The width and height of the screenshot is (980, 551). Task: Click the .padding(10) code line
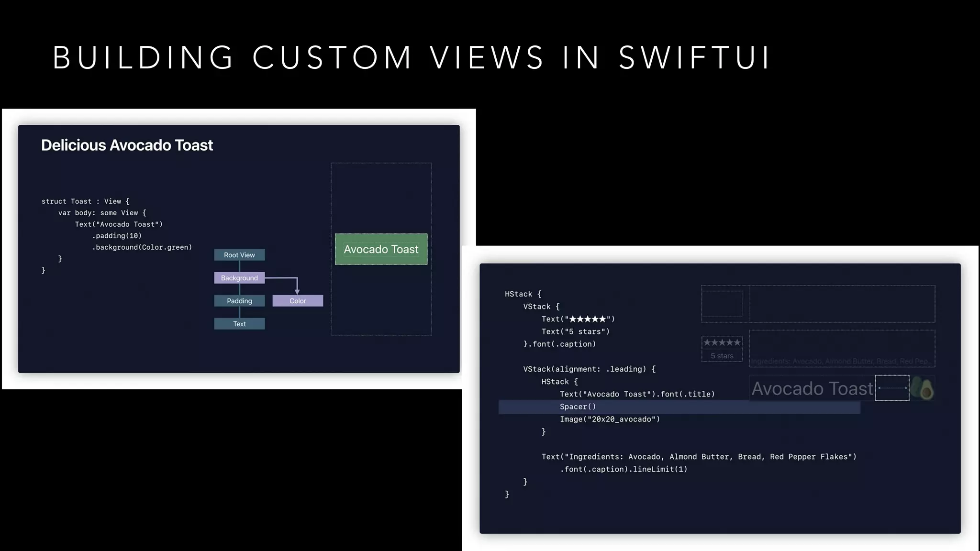(117, 236)
